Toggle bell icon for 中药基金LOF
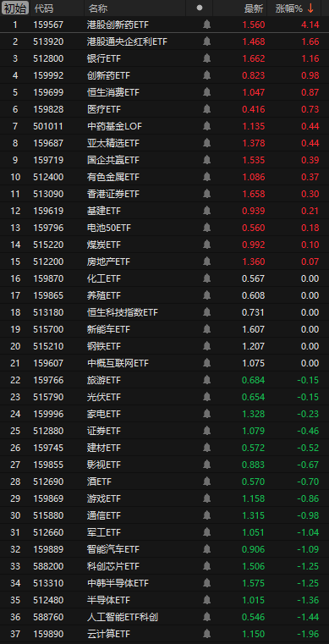Image resolution: width=329 pixels, height=644 pixels. click(x=206, y=126)
